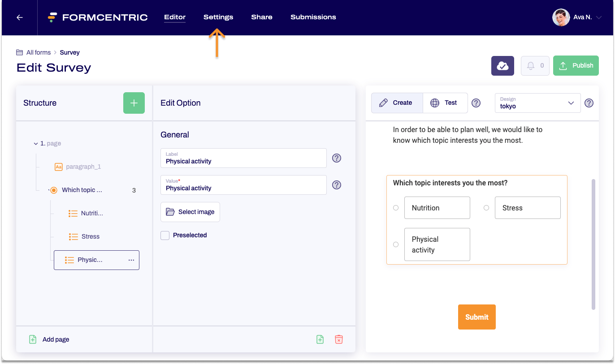615x364 pixels.
Task: Open the Ava N. account dropdown
Action: 578,17
